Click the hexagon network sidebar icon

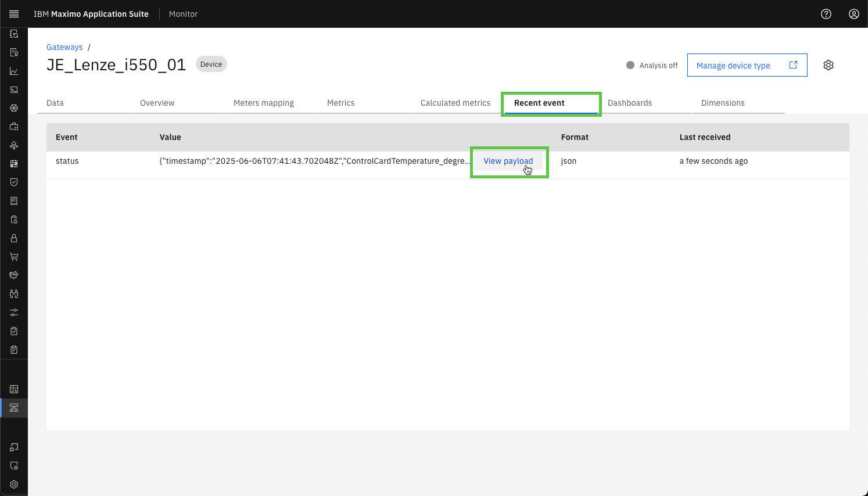pos(14,108)
